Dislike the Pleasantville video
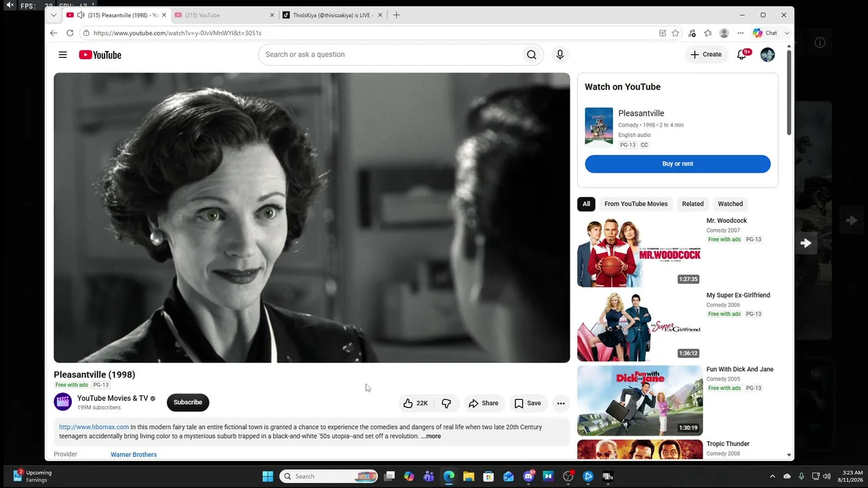 (446, 403)
